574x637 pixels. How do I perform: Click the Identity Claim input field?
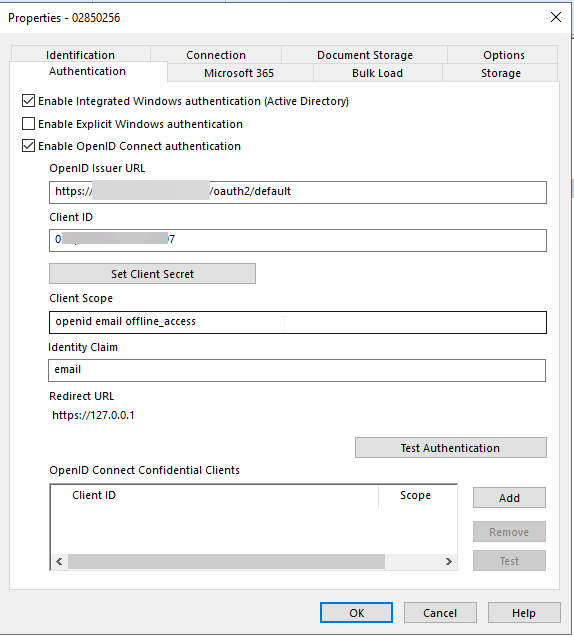297,370
